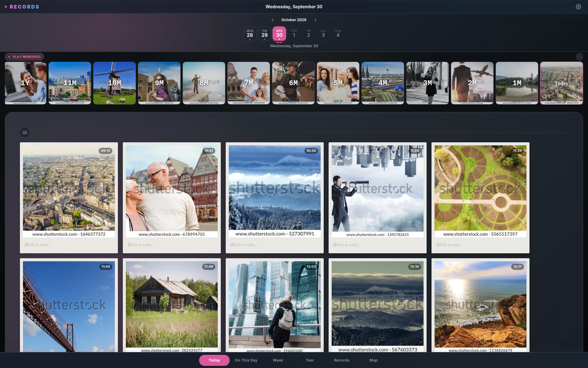The image size is (588, 368).
Task: Go to next month with right chevron
Action: pyautogui.click(x=315, y=20)
